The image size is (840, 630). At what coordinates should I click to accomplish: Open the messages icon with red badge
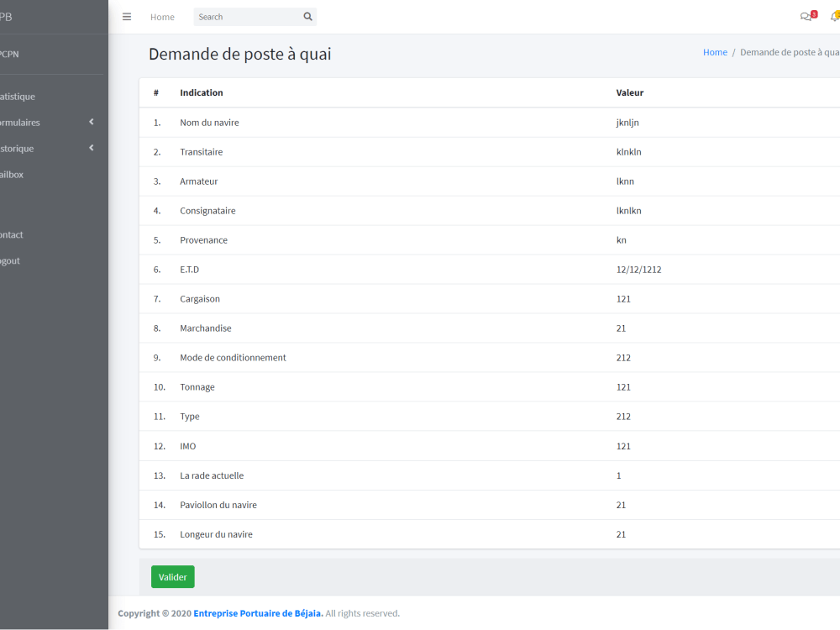[x=808, y=16]
